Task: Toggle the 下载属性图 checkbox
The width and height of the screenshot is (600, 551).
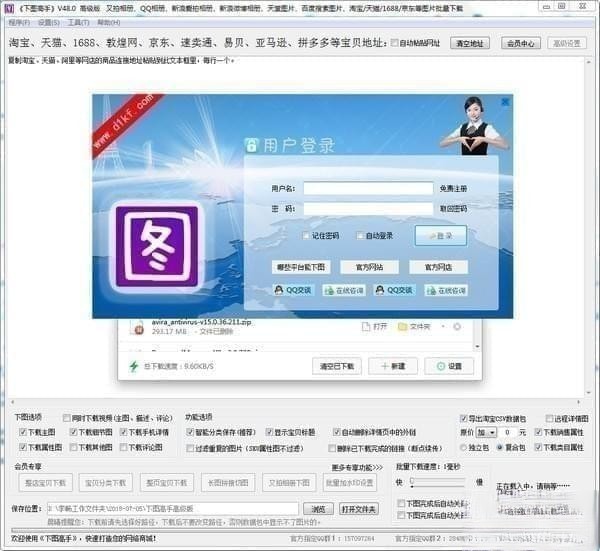Action: tap(23, 447)
